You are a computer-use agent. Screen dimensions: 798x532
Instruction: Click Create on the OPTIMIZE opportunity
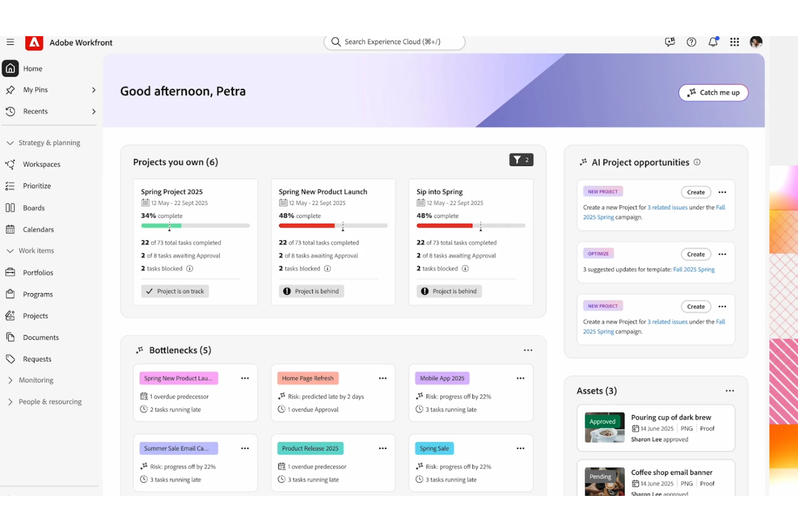[x=696, y=254]
